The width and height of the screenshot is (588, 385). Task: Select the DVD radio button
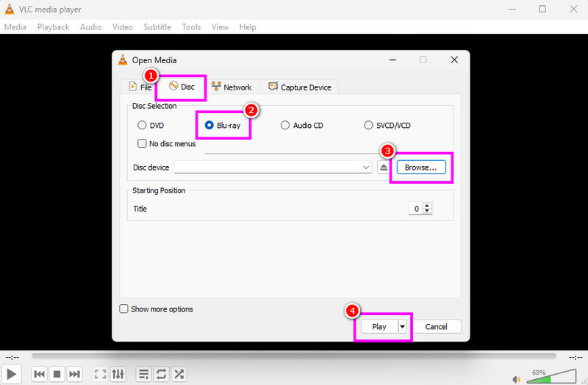tap(142, 126)
